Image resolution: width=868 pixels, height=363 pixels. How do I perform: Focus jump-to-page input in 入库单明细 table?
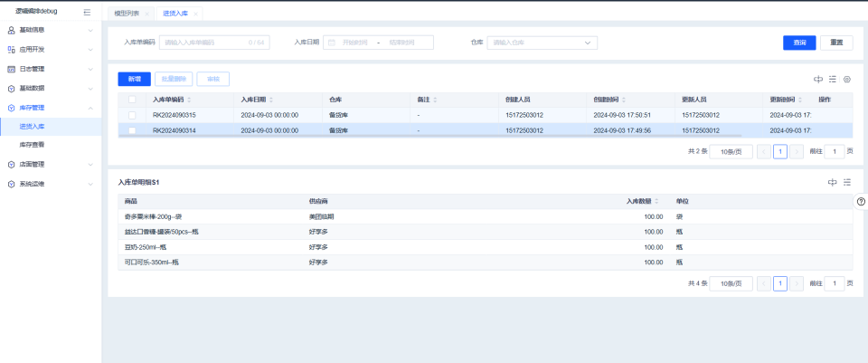coord(835,283)
